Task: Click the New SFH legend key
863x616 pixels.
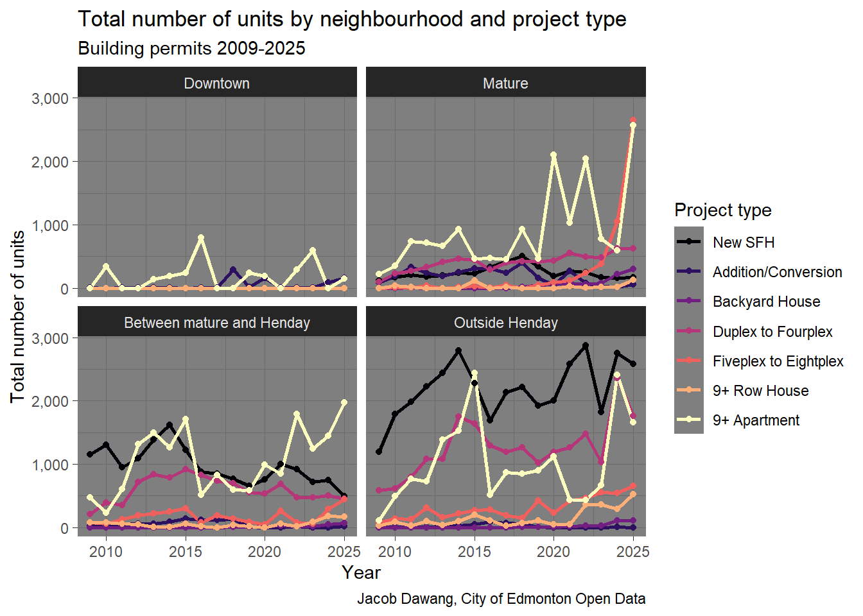Action: 689,241
